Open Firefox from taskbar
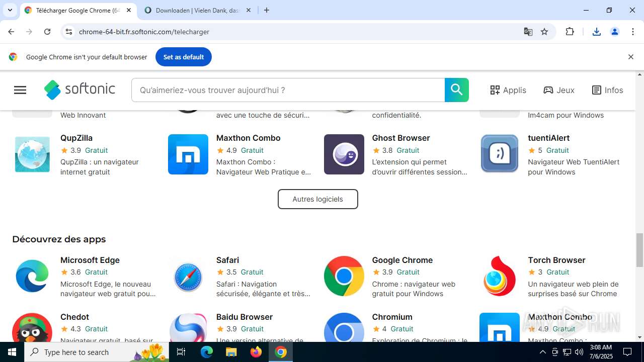 (x=256, y=352)
